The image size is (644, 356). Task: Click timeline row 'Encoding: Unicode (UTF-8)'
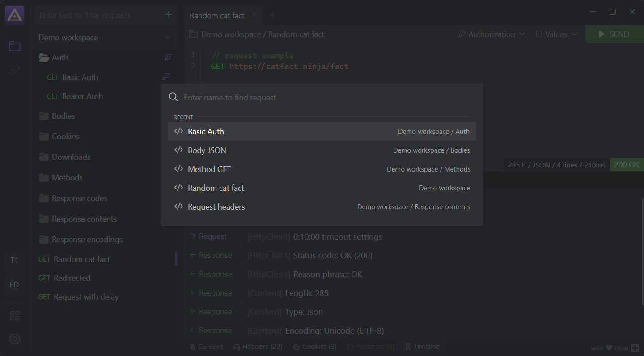pos(335,330)
